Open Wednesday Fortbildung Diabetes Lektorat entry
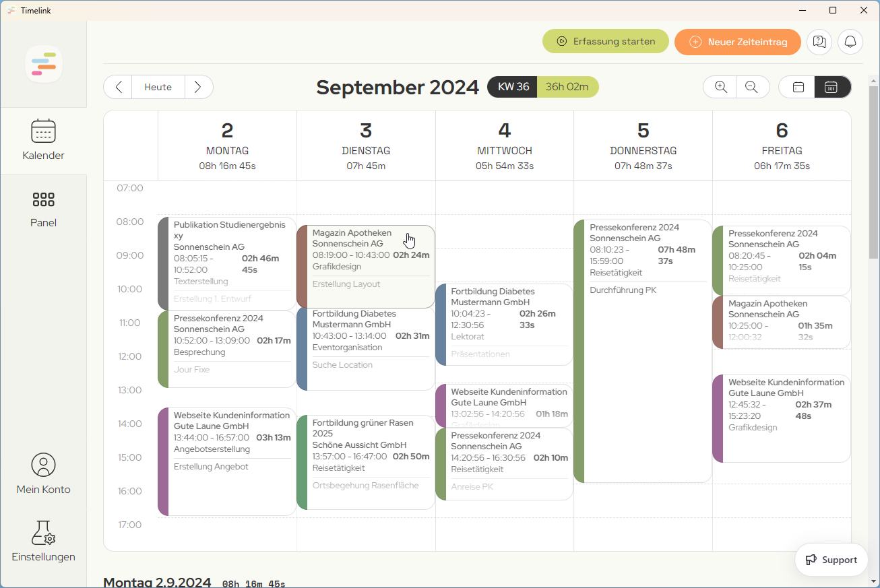The height and width of the screenshot is (588, 880). coord(505,325)
